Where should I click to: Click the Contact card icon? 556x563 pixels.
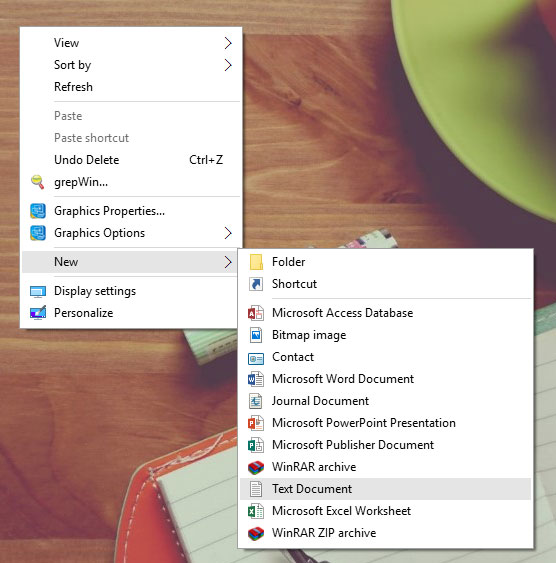pos(256,358)
